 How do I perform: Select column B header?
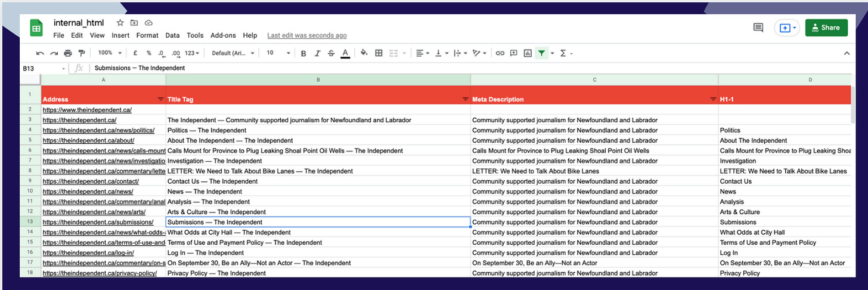click(x=318, y=79)
